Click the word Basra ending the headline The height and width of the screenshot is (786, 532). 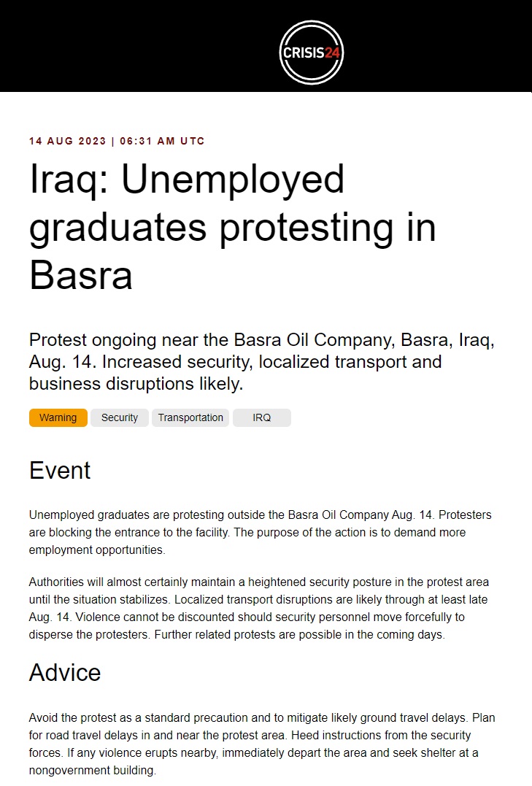(81, 276)
